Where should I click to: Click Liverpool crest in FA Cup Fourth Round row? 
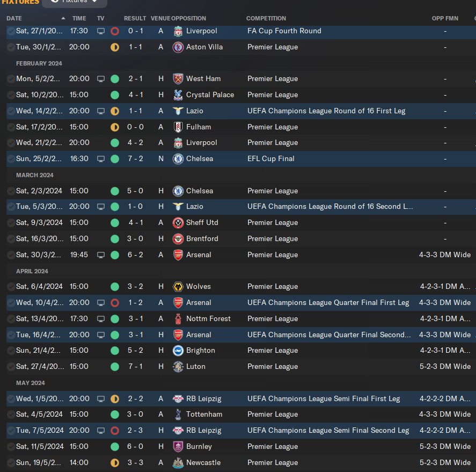pyautogui.click(x=178, y=31)
